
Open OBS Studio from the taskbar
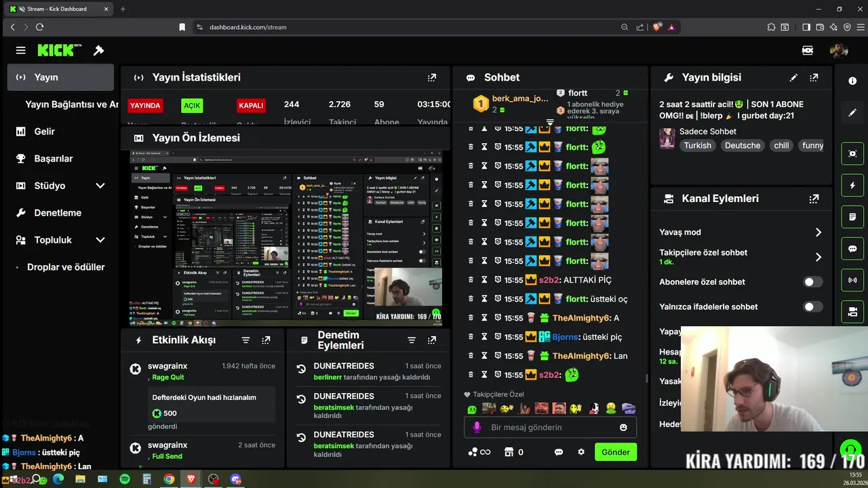(214, 479)
